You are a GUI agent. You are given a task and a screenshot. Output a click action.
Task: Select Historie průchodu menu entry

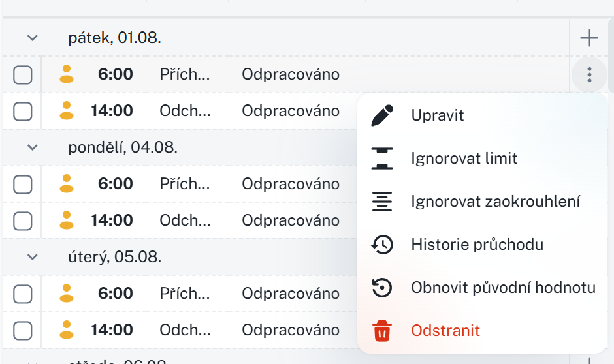coord(477,245)
